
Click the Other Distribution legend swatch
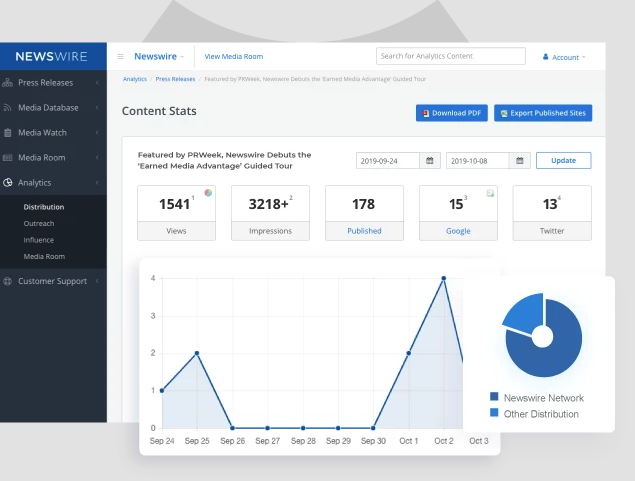(x=494, y=413)
